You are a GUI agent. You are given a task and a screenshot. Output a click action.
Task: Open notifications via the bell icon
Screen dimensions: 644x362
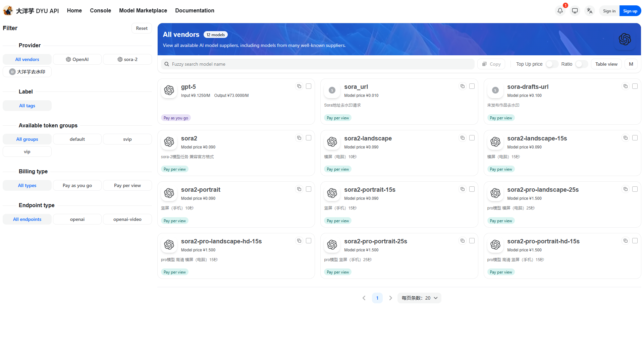(559, 10)
